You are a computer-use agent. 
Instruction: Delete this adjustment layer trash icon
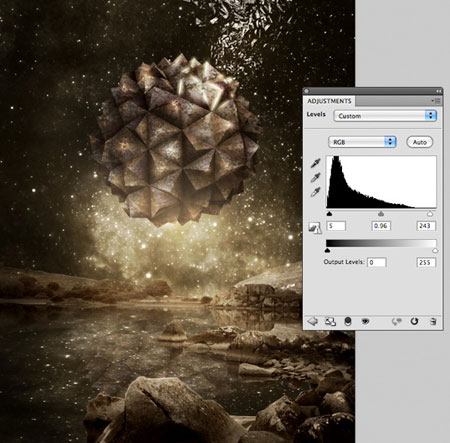(433, 321)
